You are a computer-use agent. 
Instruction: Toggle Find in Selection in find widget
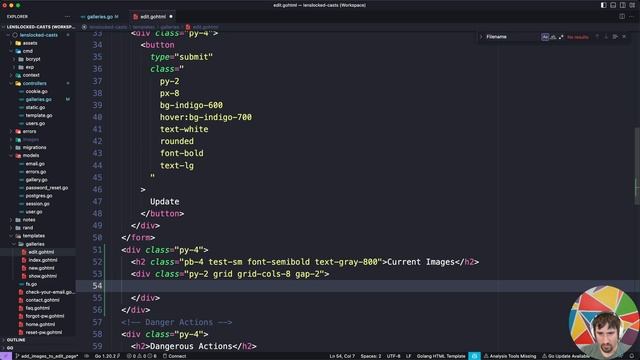tap(615, 37)
